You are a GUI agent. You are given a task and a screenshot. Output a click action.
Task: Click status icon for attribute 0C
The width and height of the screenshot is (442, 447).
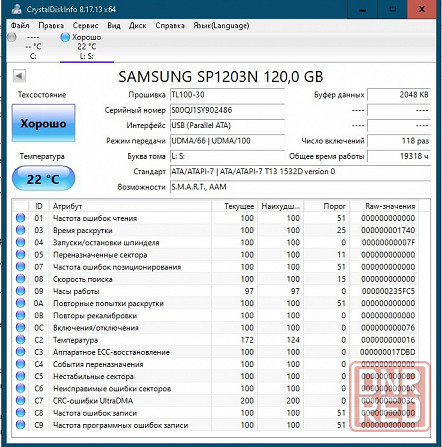point(21,328)
